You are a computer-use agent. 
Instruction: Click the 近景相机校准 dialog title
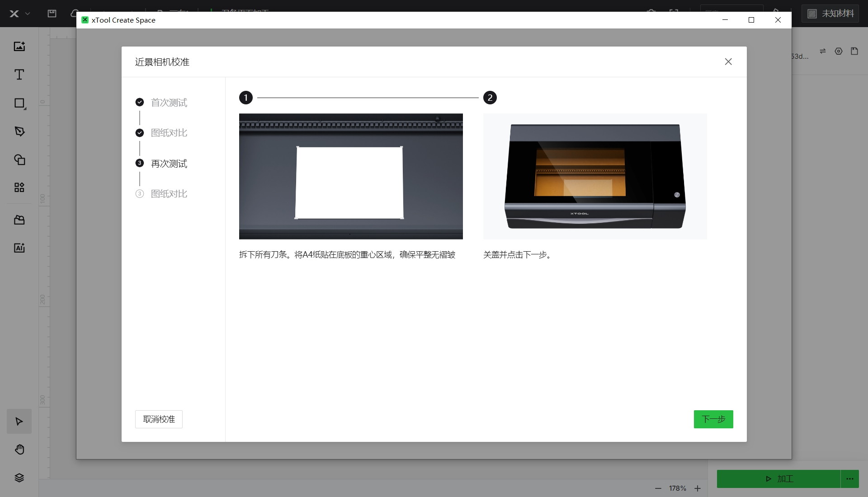pyautogui.click(x=162, y=62)
